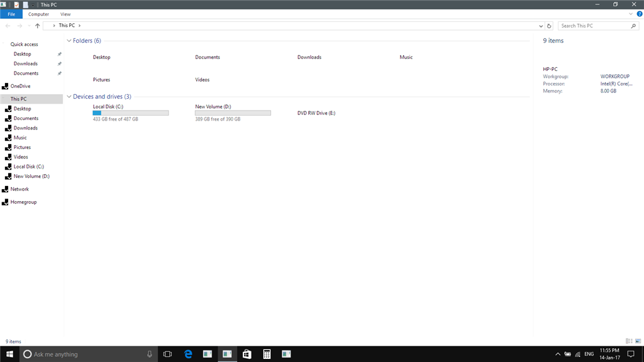
Task: Go up one level with Up arrow
Action: (x=37, y=25)
